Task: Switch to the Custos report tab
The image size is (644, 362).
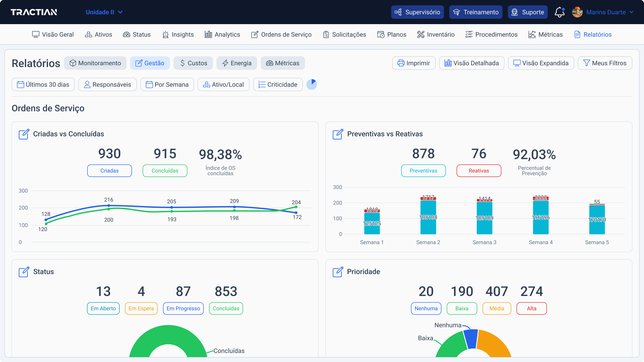Action: pos(193,63)
